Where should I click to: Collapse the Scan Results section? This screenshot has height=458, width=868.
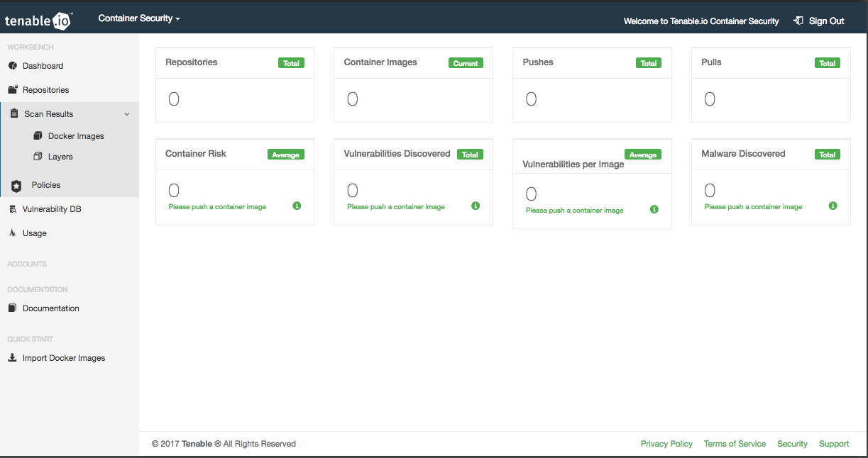[x=127, y=113]
